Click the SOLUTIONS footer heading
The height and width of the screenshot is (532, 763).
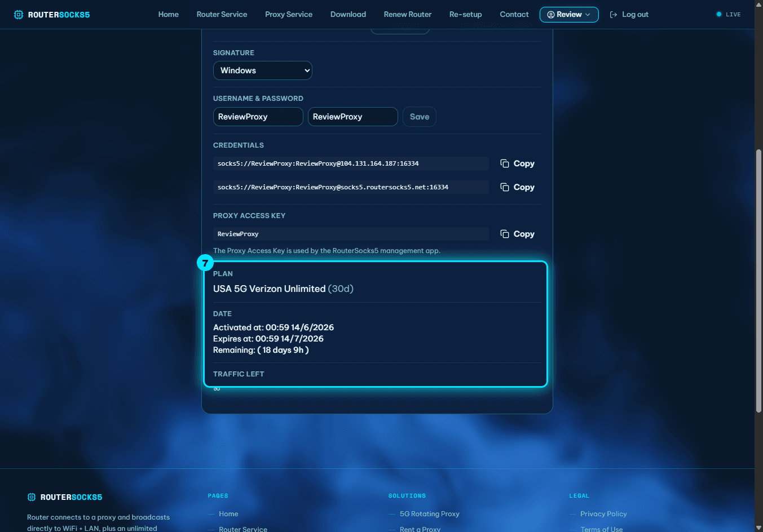pyautogui.click(x=407, y=496)
